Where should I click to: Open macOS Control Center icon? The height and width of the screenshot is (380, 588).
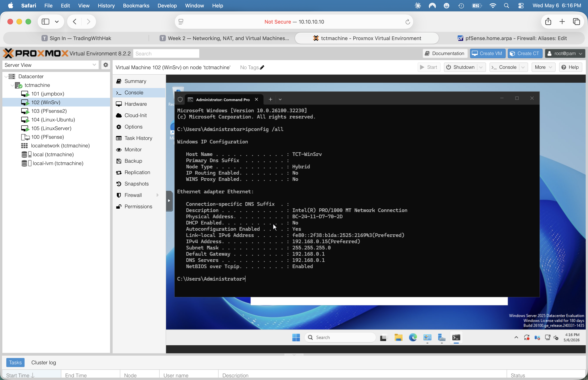pyautogui.click(x=521, y=6)
